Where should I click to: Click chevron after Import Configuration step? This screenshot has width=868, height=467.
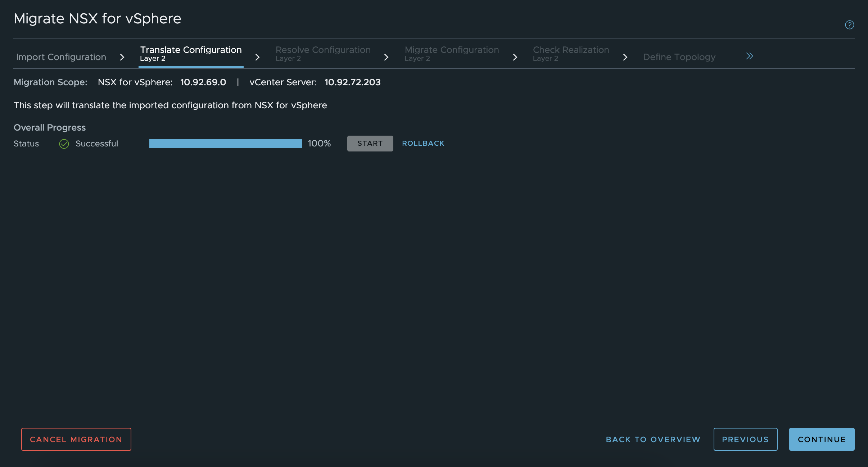point(122,57)
